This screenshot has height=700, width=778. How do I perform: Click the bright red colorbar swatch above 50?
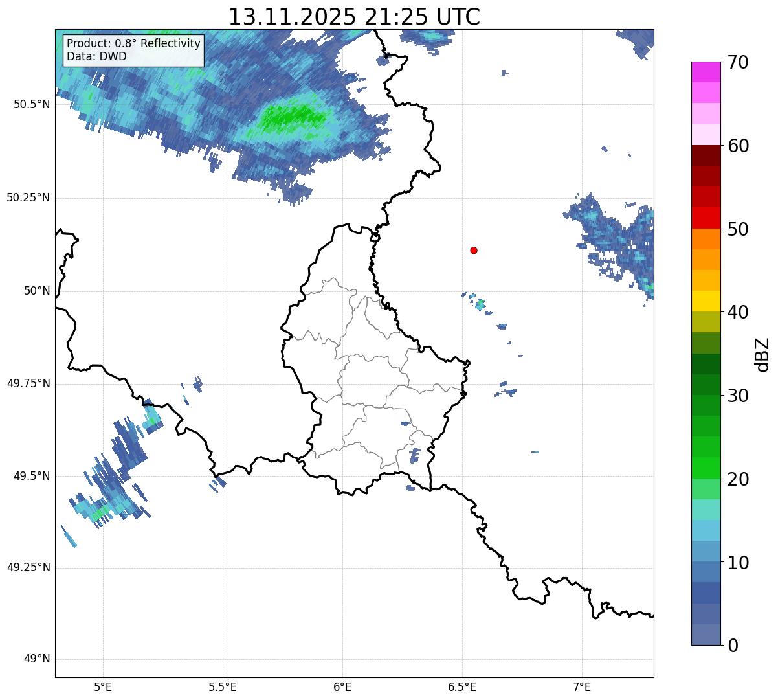(706, 218)
